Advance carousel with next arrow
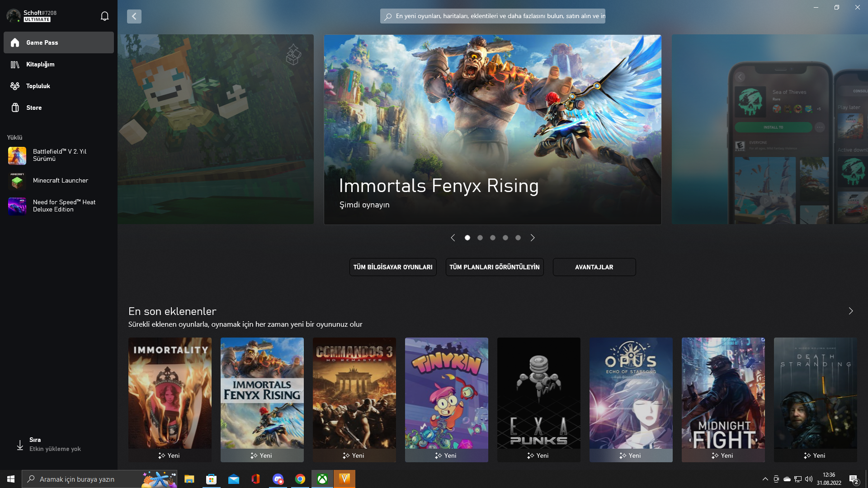Screen dimensions: 868x488 click(533, 238)
